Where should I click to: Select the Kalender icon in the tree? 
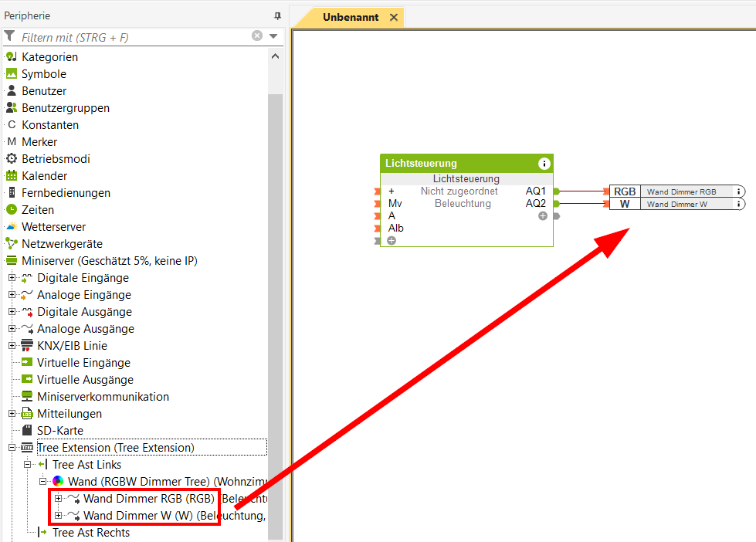(12, 176)
